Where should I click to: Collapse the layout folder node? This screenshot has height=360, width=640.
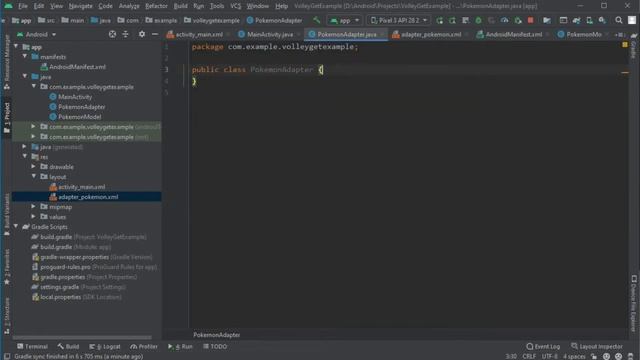click(34, 176)
